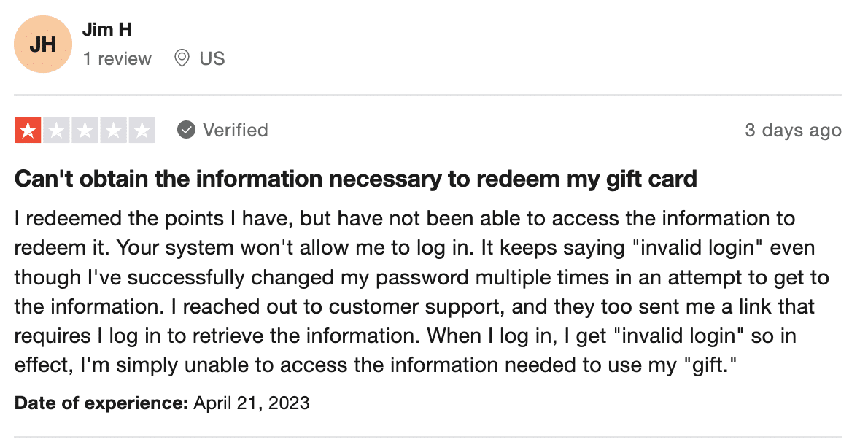Click the location pin icon

coord(182,58)
